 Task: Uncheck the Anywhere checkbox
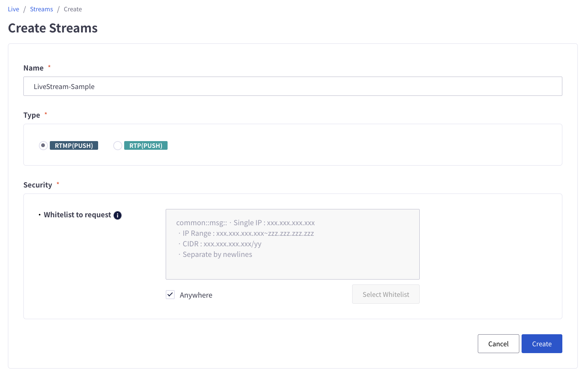click(x=170, y=295)
